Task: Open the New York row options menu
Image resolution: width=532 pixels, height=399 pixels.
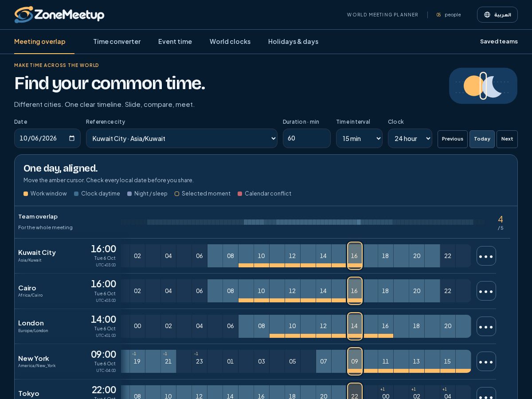Action: point(486,361)
